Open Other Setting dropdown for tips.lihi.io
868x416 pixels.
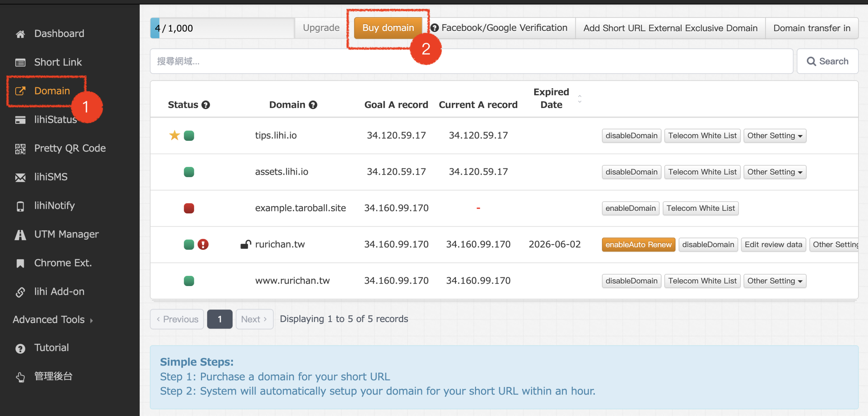(774, 136)
